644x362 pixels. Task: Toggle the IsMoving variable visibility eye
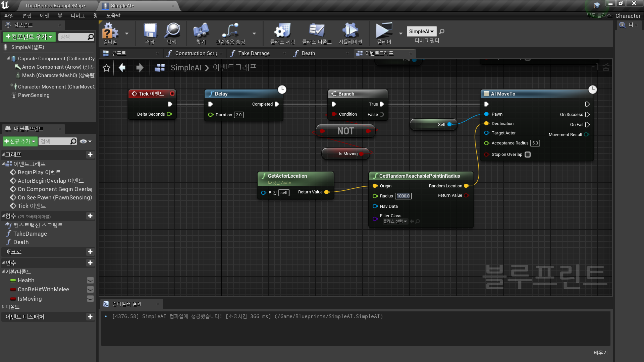90,299
